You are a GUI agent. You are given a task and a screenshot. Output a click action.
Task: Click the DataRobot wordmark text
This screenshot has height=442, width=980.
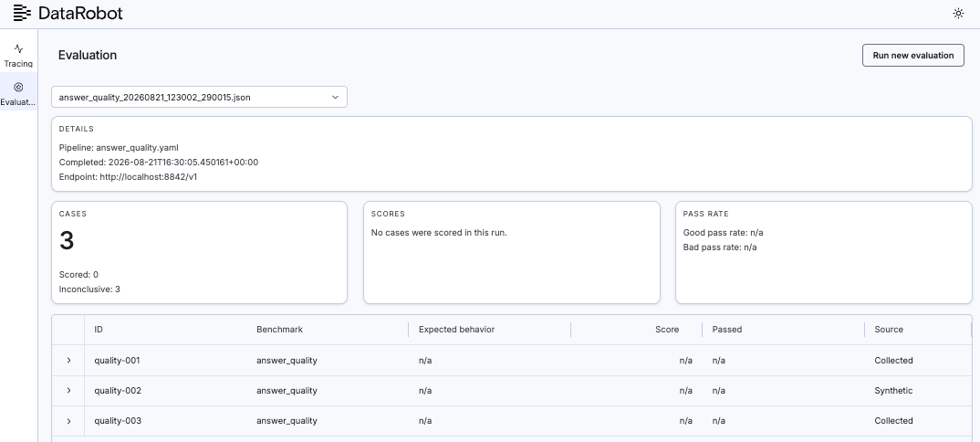click(80, 13)
